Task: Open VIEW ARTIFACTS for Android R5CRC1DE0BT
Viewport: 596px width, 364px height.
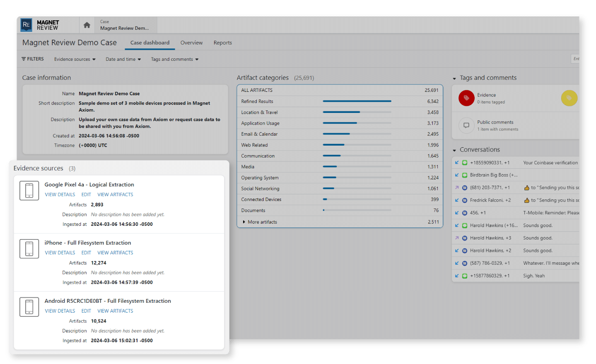Action: [x=115, y=311]
